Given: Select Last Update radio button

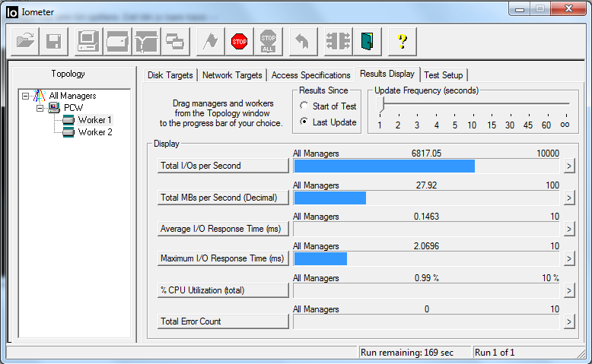Looking at the screenshot, I should pyautogui.click(x=304, y=122).
